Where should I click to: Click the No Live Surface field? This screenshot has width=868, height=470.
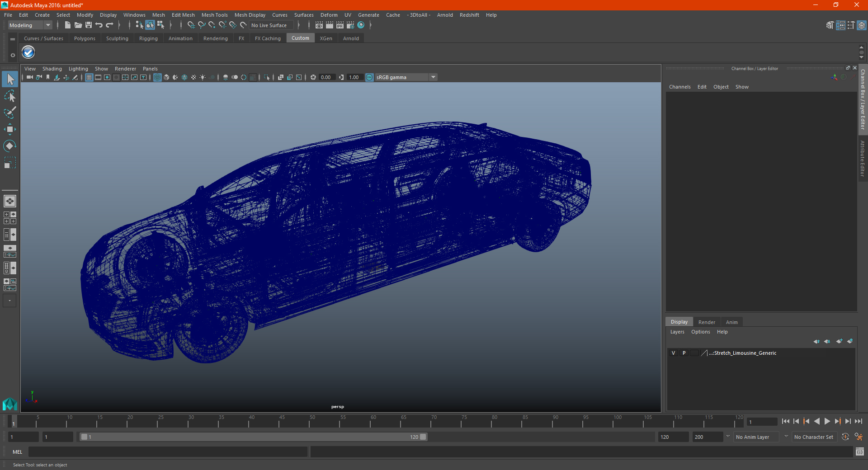(x=272, y=25)
